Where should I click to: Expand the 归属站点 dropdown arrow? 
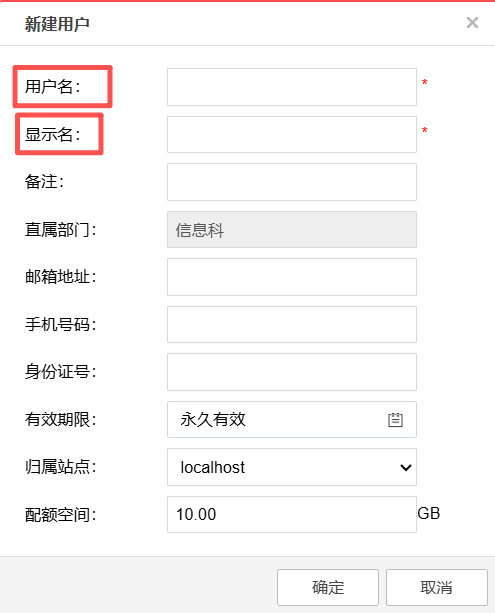(x=406, y=467)
